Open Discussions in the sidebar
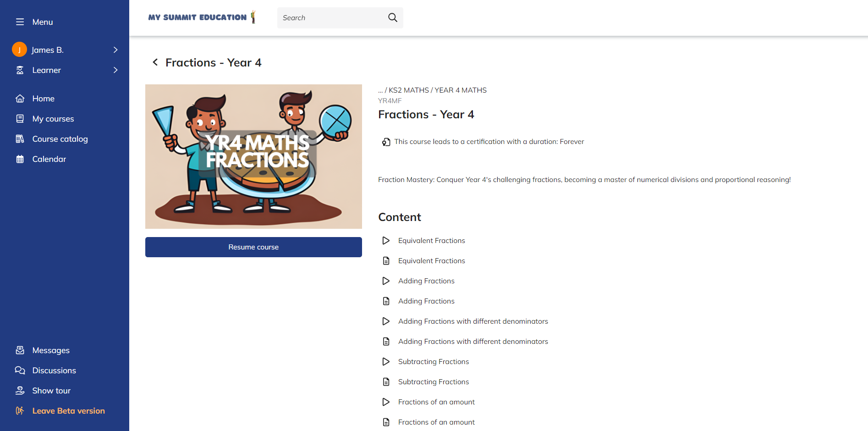Image resolution: width=868 pixels, height=431 pixels. tap(54, 370)
